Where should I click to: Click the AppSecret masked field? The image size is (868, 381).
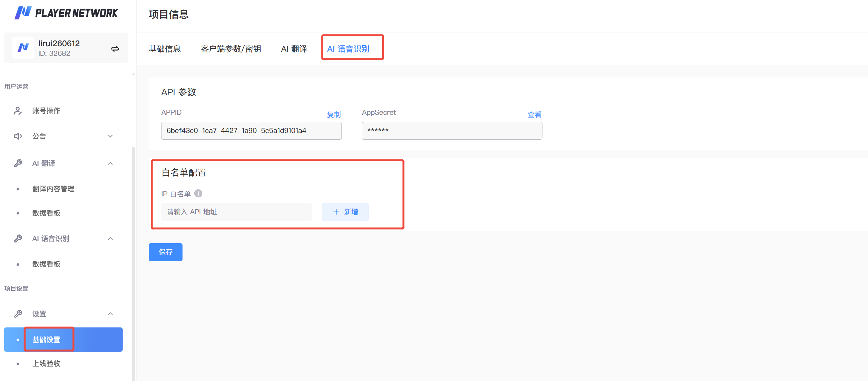(x=452, y=130)
